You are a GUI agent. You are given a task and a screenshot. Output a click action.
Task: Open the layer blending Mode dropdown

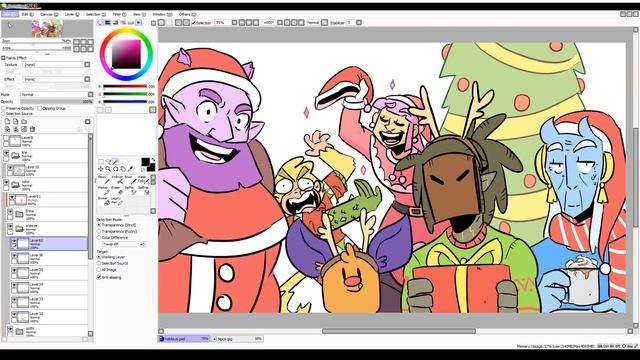pyautogui.click(x=90, y=94)
